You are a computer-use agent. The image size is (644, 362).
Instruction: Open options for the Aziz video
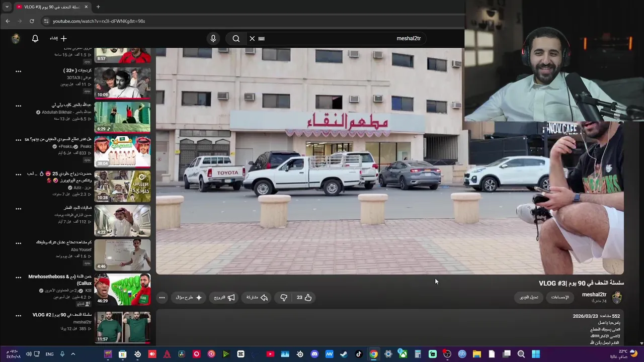[x=18, y=174]
